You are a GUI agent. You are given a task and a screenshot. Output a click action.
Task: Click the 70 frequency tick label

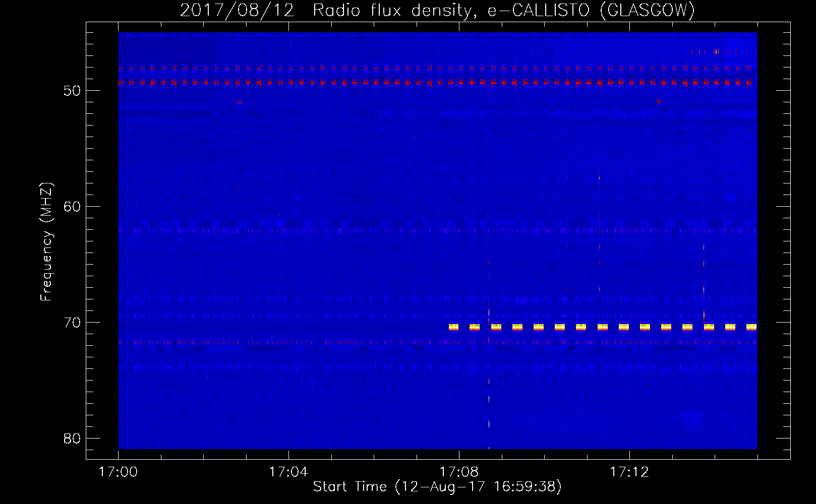click(x=72, y=323)
